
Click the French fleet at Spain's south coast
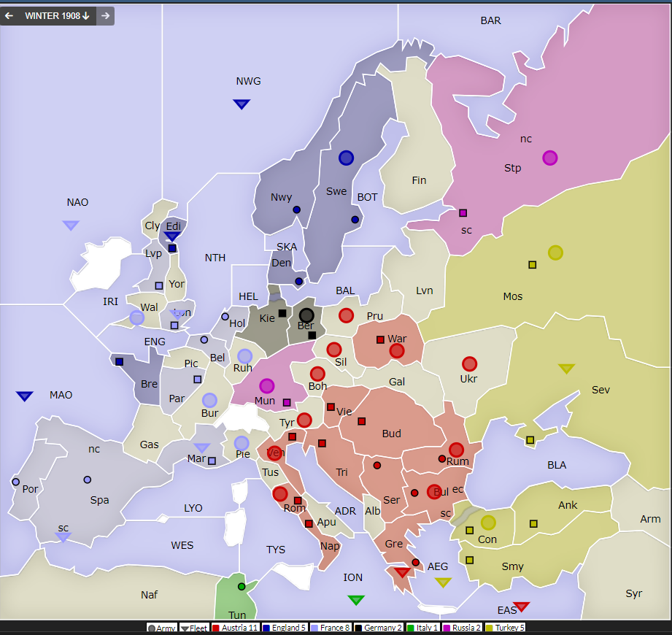(x=63, y=537)
